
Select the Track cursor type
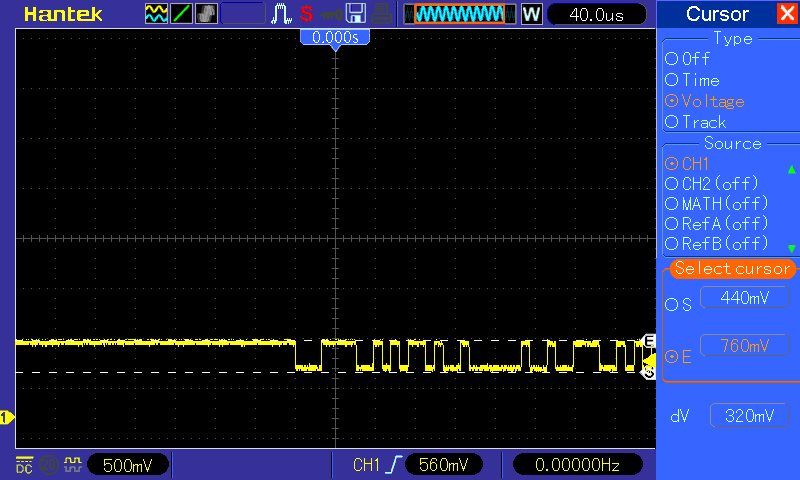[x=695, y=122]
